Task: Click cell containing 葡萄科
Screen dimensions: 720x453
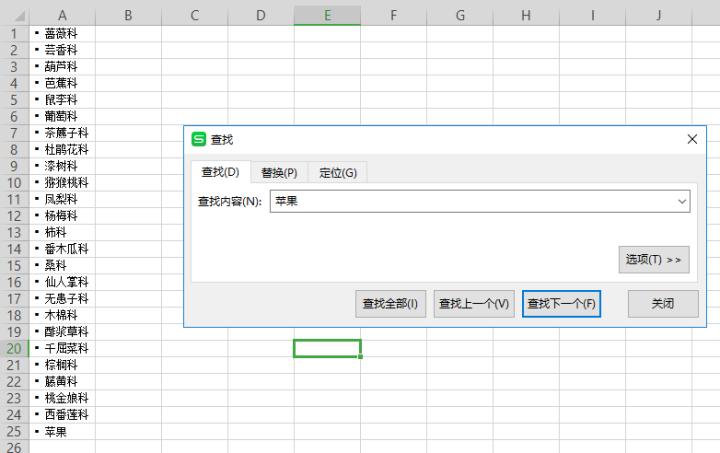Action: (x=62, y=116)
